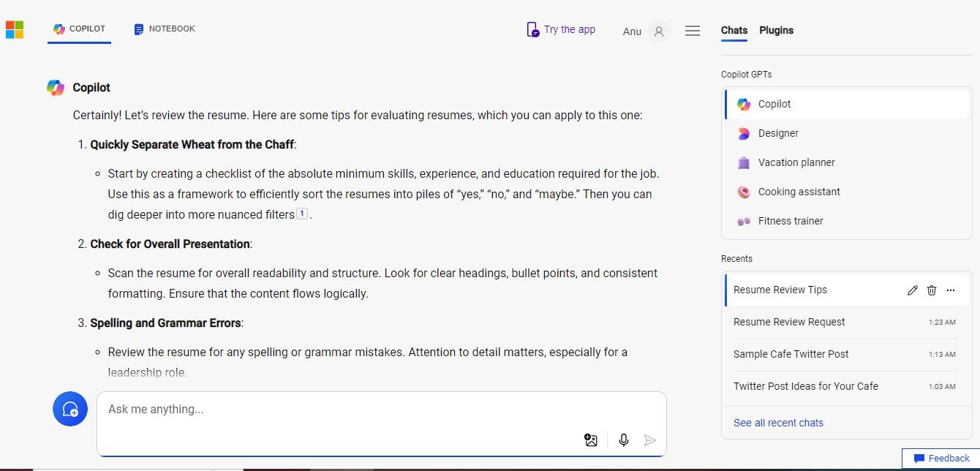Select the Chats tab
The image size is (980, 471).
click(x=734, y=30)
